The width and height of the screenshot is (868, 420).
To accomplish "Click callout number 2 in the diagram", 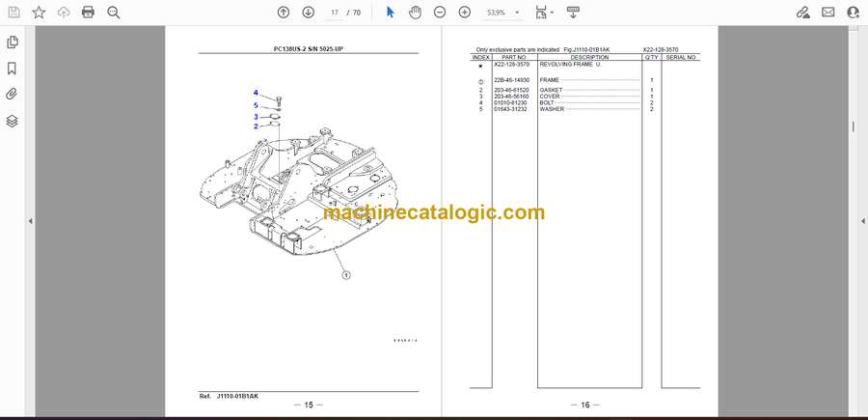I will point(256,126).
